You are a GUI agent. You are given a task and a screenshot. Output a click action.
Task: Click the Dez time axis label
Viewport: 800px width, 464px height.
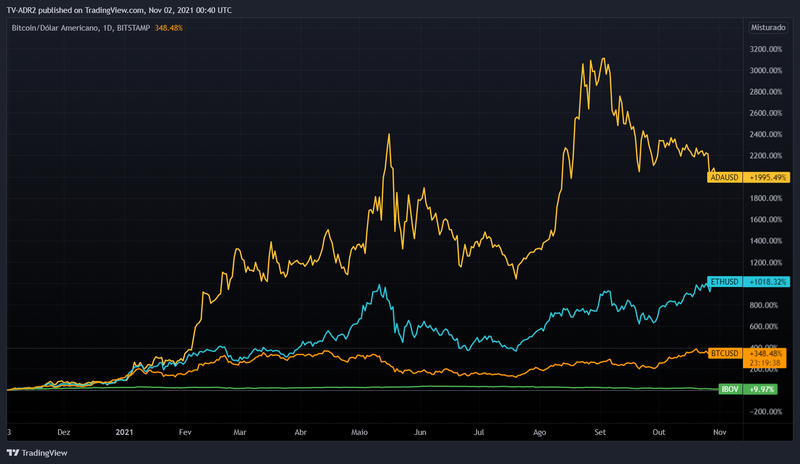tap(64, 432)
